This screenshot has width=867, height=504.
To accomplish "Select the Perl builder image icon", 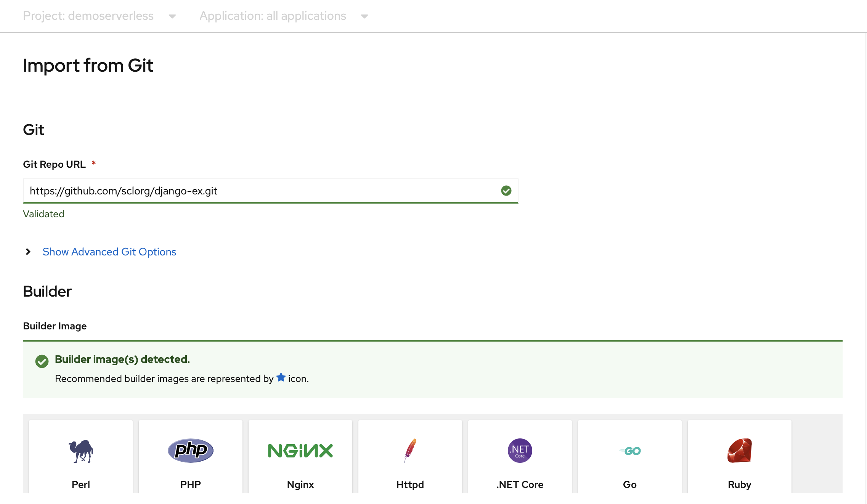I will 81,450.
